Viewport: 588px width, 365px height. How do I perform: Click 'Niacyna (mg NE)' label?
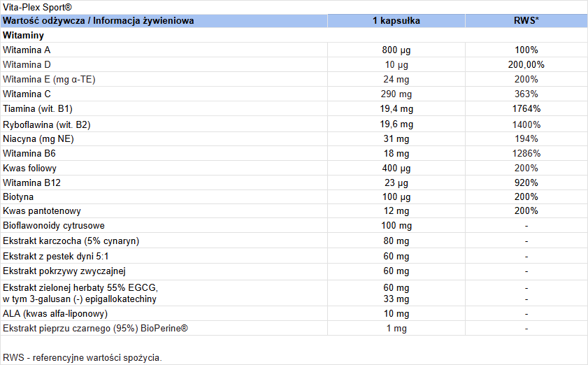pyautogui.click(x=38, y=138)
